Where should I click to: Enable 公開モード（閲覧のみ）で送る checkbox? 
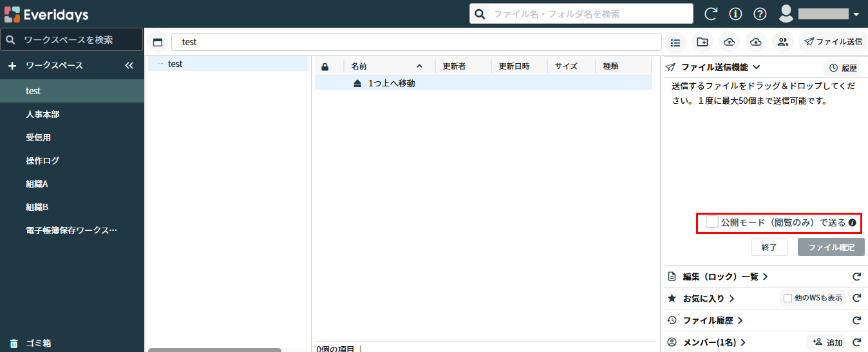[712, 222]
